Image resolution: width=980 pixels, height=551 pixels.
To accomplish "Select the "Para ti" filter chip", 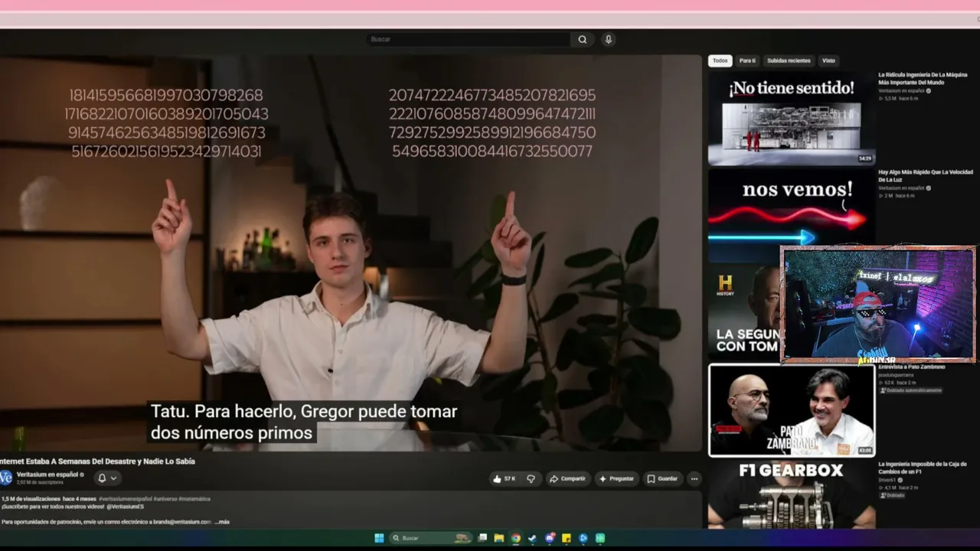I will (x=747, y=60).
